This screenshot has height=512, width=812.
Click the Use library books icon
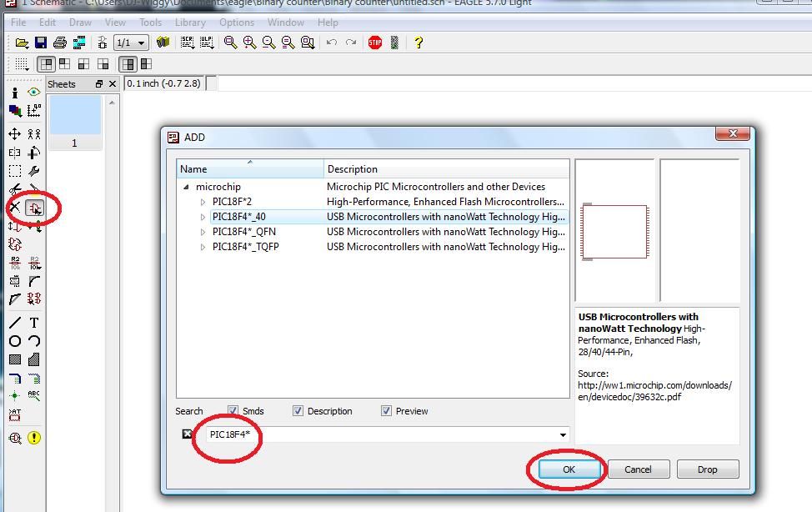point(163,43)
